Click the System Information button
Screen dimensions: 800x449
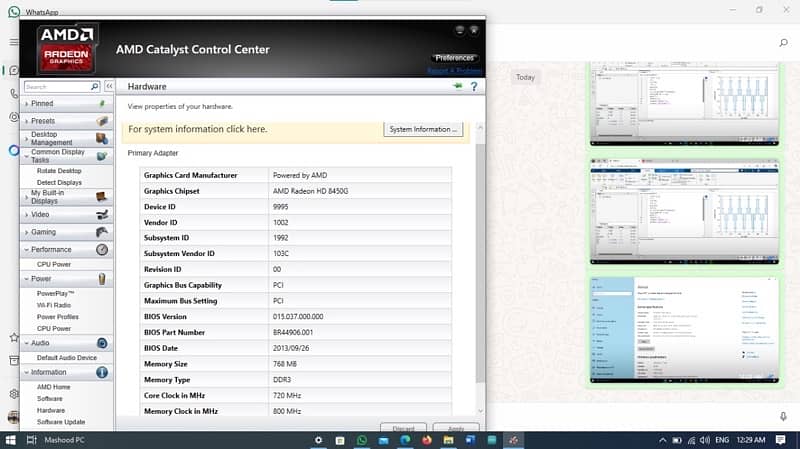(x=423, y=129)
